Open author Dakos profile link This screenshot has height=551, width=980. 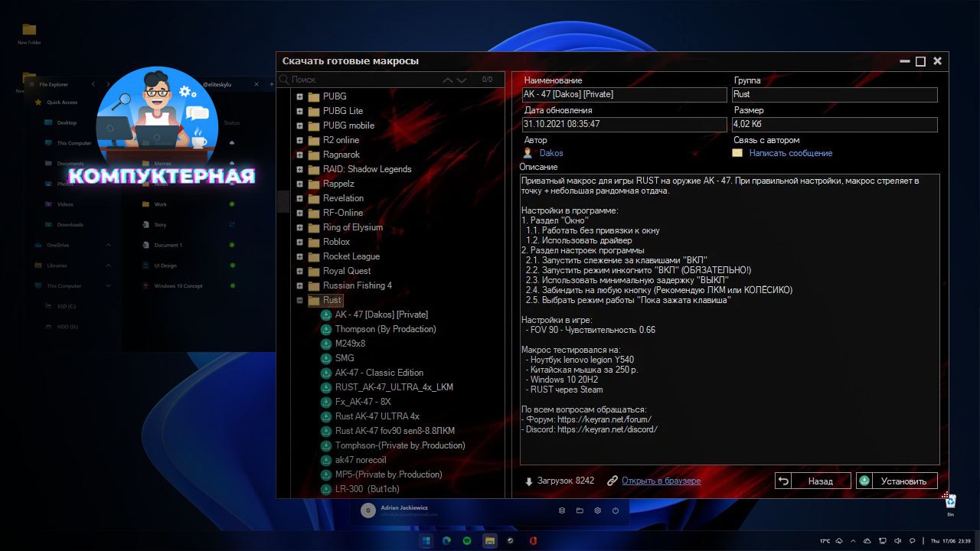pos(551,153)
